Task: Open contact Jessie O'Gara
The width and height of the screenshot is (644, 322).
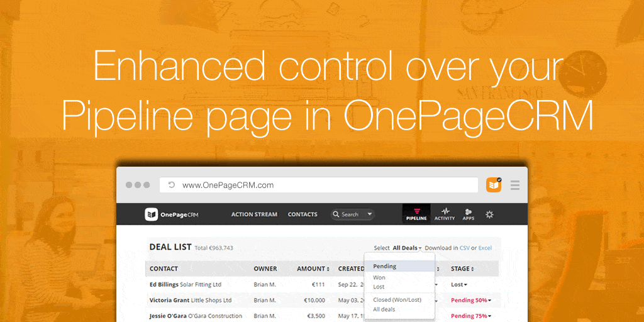Action: point(168,316)
